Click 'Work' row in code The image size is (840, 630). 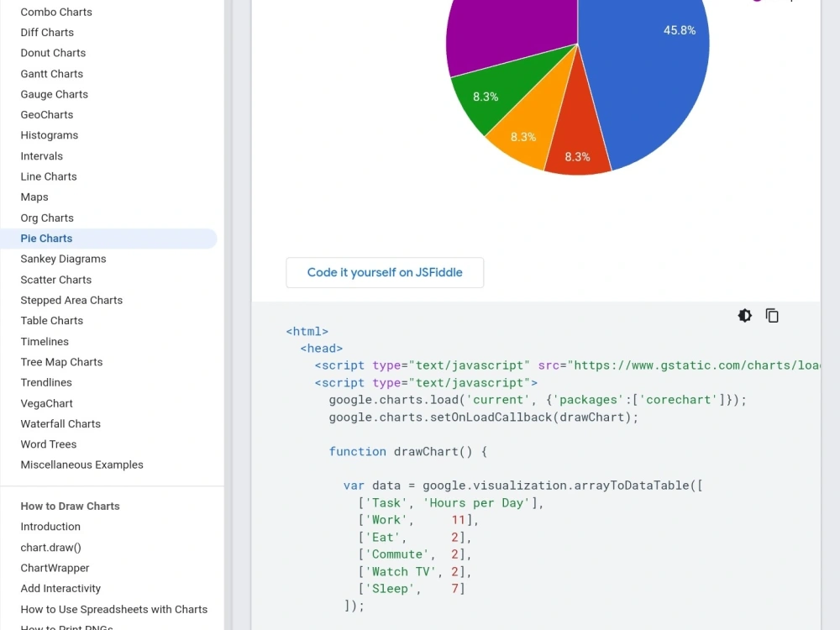(418, 520)
